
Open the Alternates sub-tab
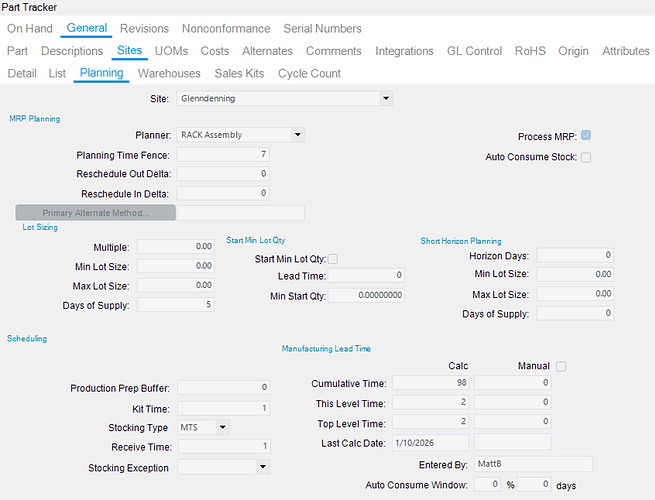267,51
